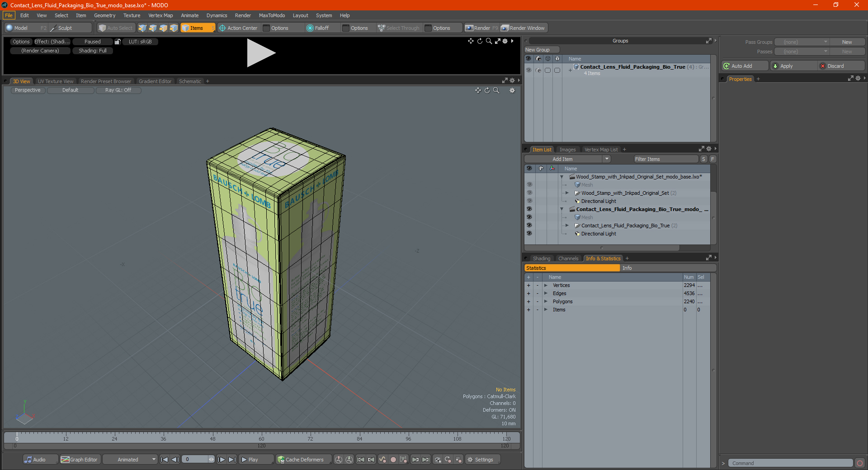
Task: Toggle Select Through Options checkbox
Action: point(428,28)
